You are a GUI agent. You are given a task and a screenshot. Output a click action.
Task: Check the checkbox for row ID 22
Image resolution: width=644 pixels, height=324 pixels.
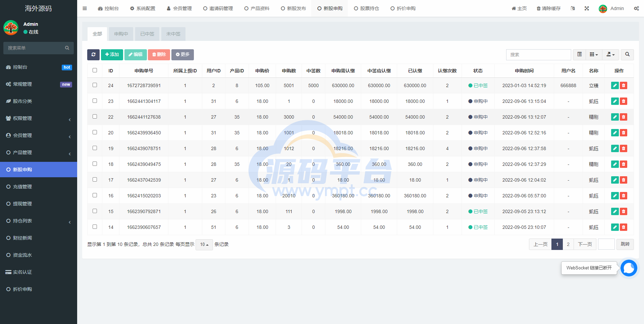point(95,117)
